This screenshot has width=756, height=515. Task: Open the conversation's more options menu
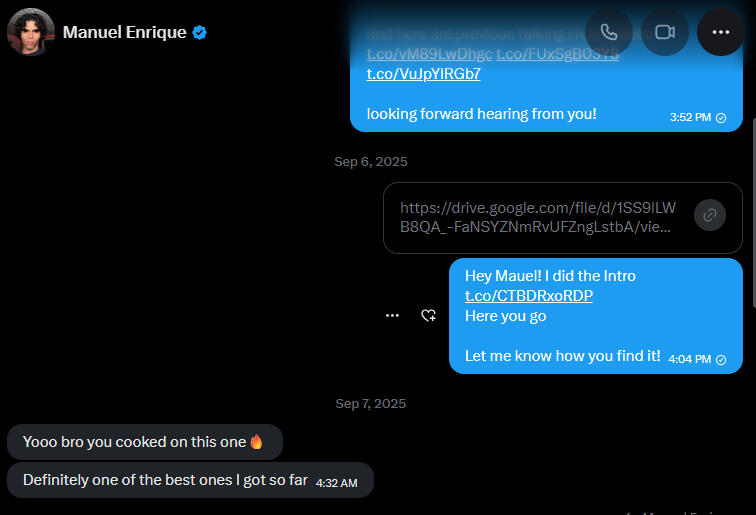[x=720, y=32]
